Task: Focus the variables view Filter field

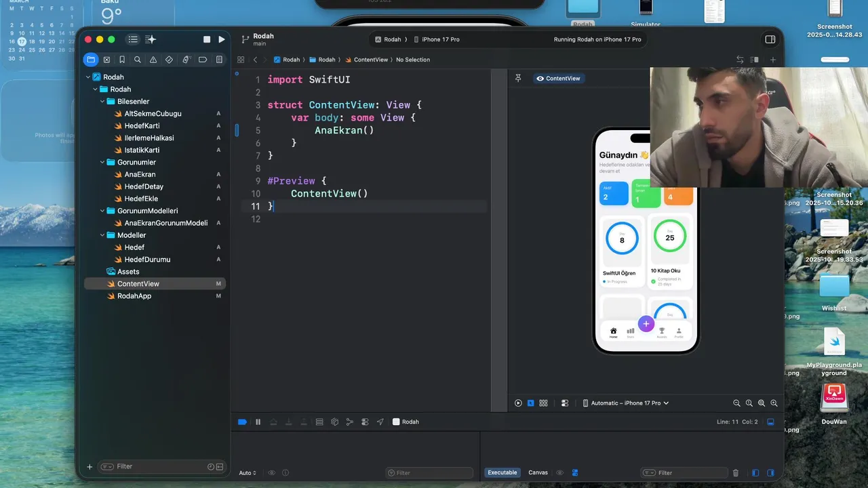Action: coord(429,473)
